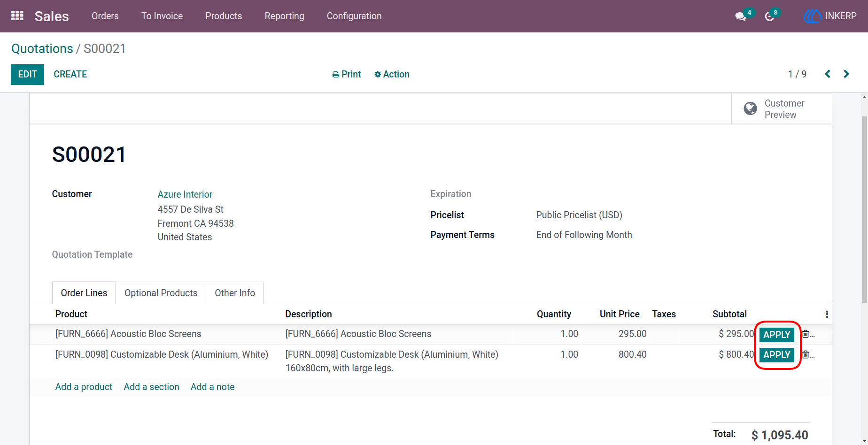This screenshot has height=445, width=868.
Task: Open the Reporting menu
Action: click(284, 16)
